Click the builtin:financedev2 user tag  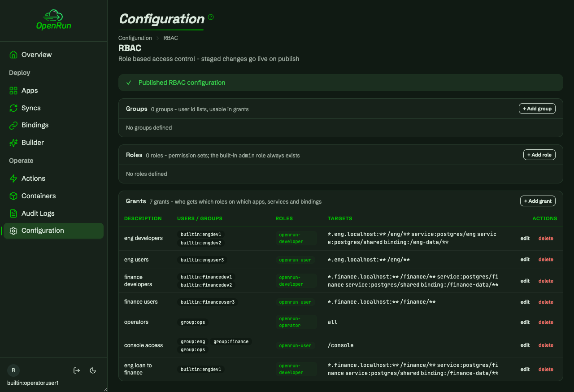206,285
